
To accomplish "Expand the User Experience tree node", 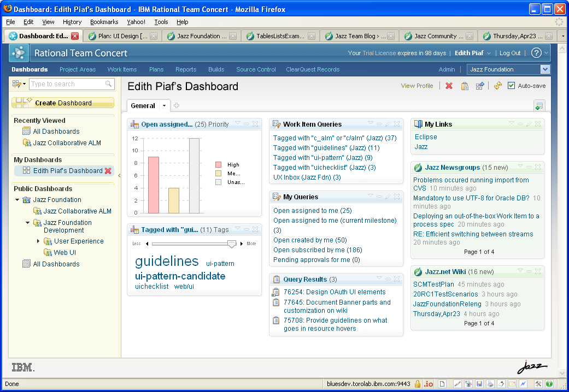I will pos(38,241).
